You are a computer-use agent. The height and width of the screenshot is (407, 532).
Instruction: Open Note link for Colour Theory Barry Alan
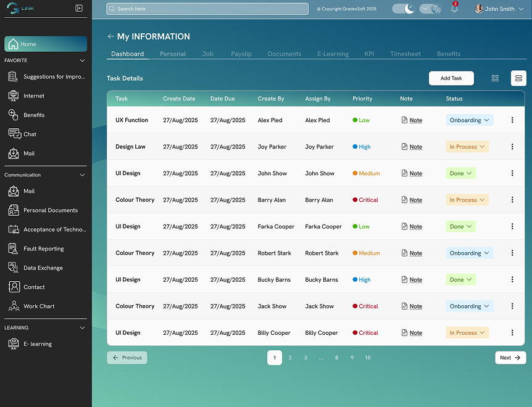(x=412, y=200)
